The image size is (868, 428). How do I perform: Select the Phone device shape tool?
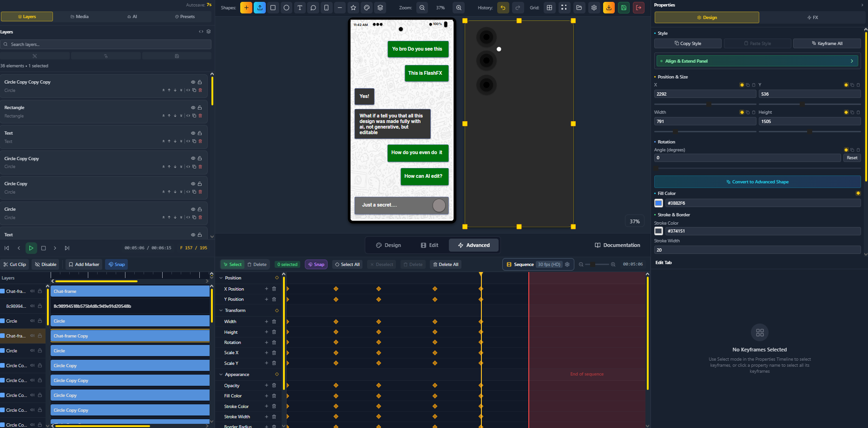pyautogui.click(x=327, y=7)
